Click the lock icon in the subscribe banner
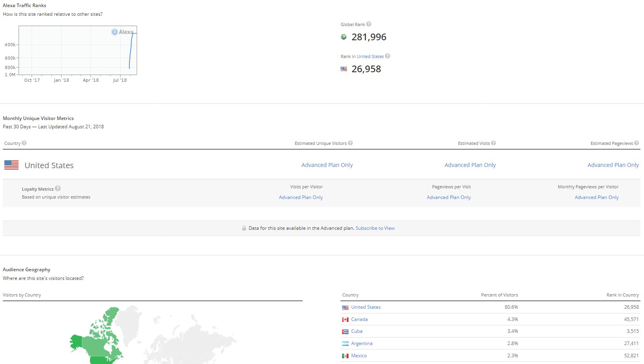 click(244, 228)
